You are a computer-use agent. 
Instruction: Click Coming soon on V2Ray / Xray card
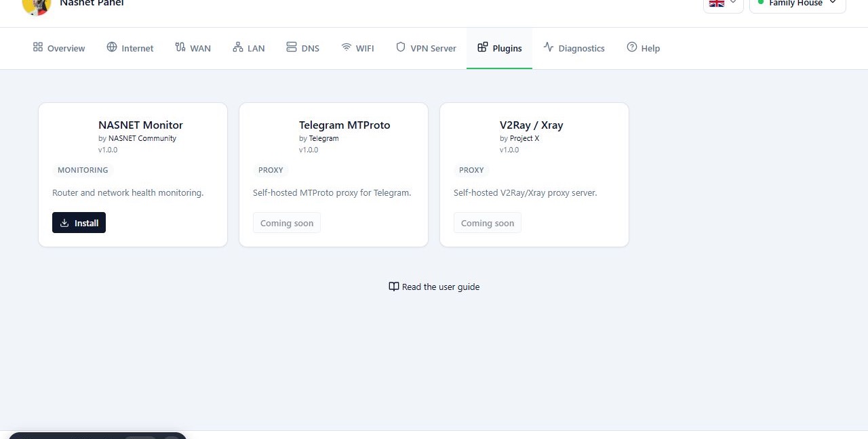click(488, 223)
